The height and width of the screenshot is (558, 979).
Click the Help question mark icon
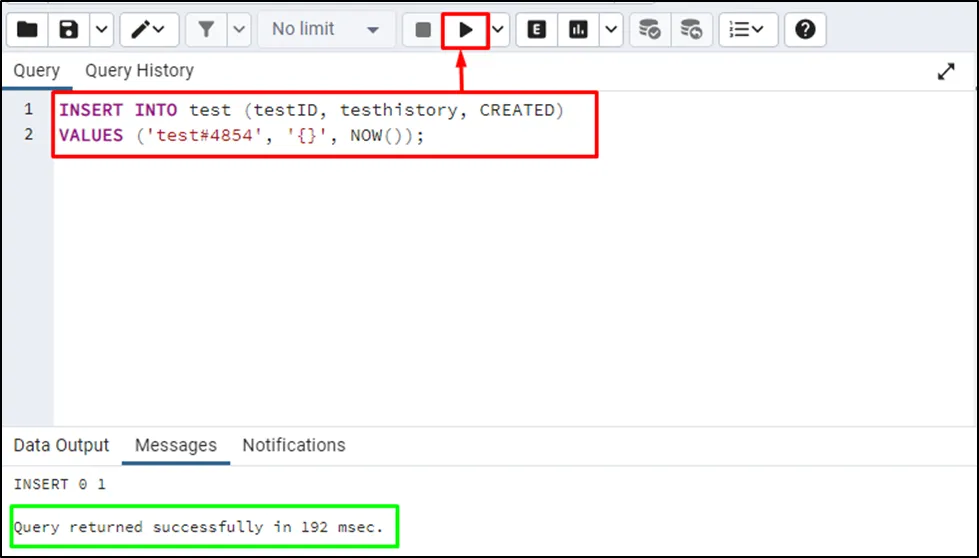point(804,30)
